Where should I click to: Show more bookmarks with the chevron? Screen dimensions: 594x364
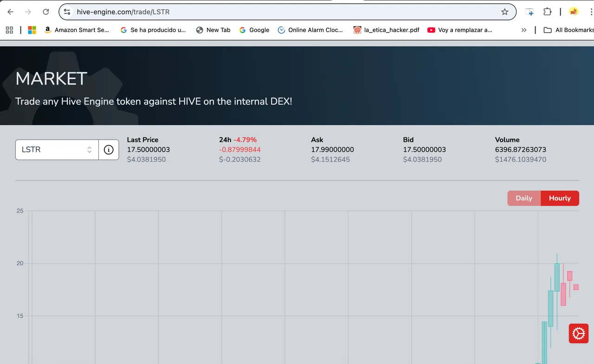point(524,30)
